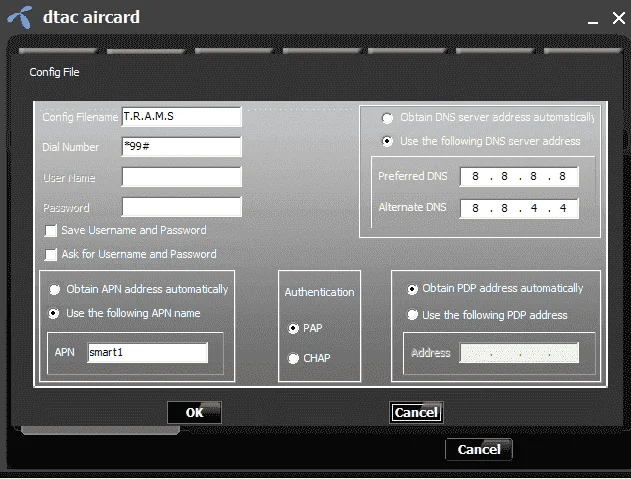Enable Save Username and Password checkbox
This screenshot has width=631, height=479.
pyautogui.click(x=51, y=231)
